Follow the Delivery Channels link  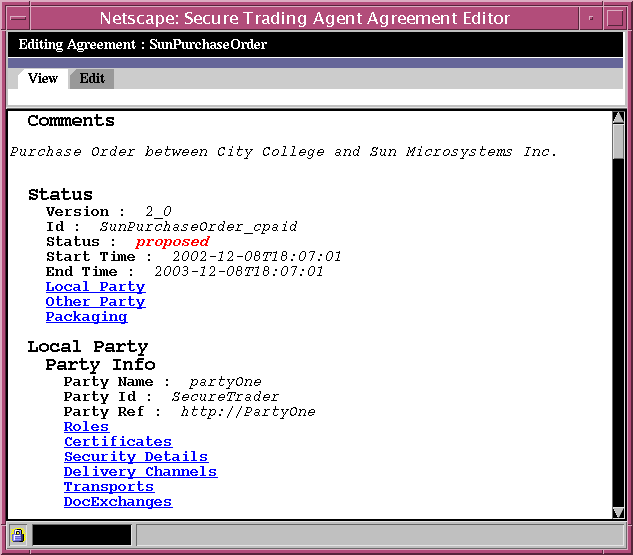[x=140, y=471]
